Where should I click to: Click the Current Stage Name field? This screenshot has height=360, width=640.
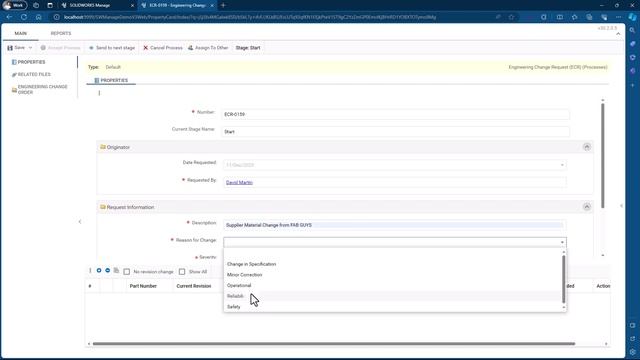click(x=396, y=132)
